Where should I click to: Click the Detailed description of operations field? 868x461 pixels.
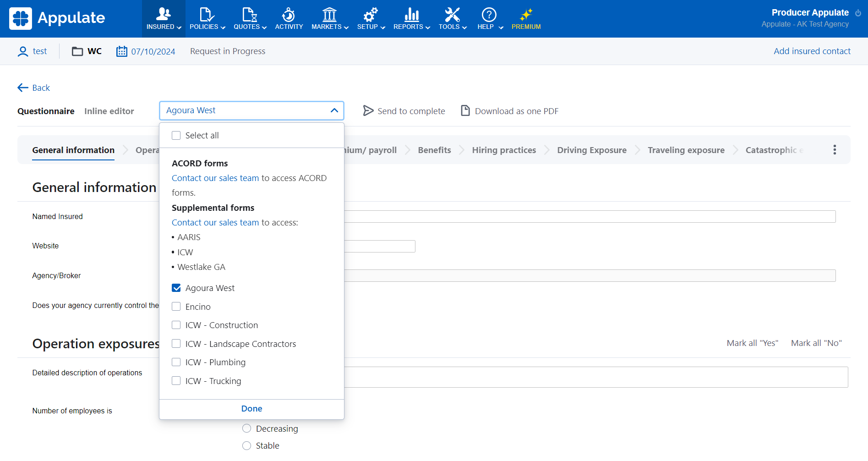point(596,377)
